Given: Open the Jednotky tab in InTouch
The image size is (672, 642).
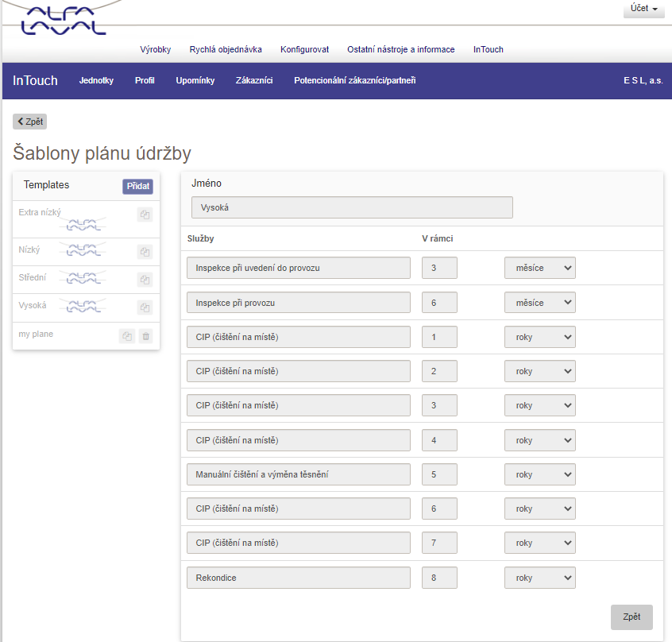Looking at the screenshot, I should pos(96,81).
